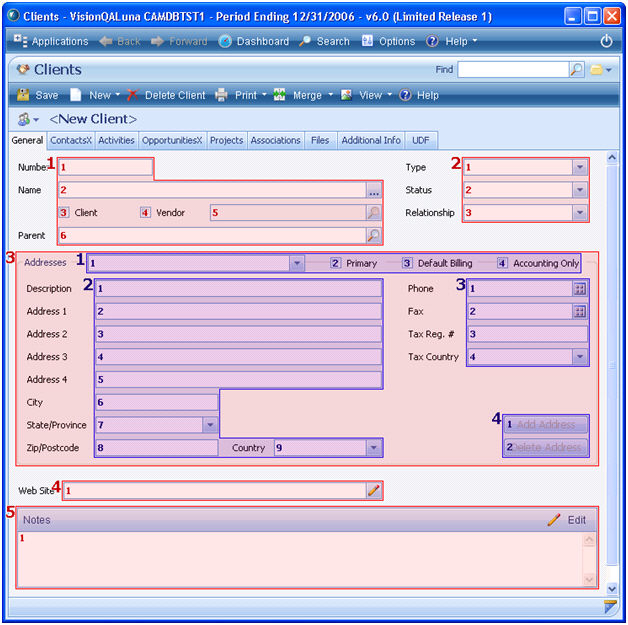Click into the City input field
The height and width of the screenshot is (625, 628).
(157, 402)
